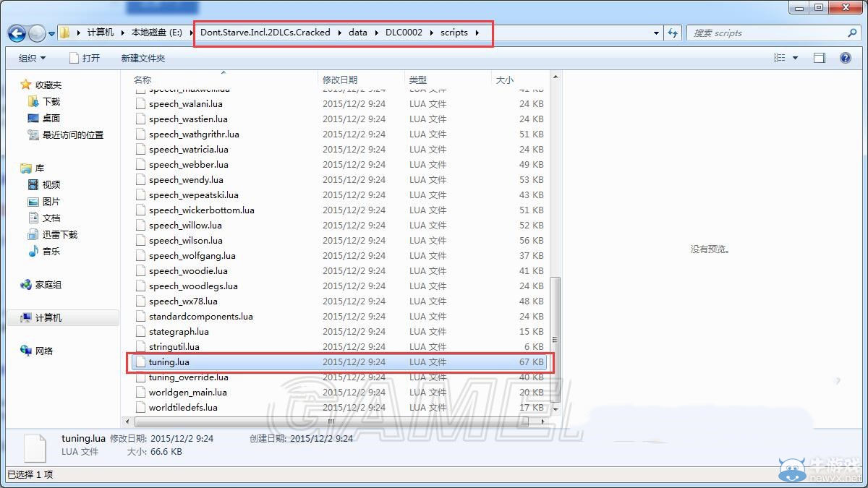Open the 组织 menu dropdown
868x488 pixels.
tap(32, 58)
